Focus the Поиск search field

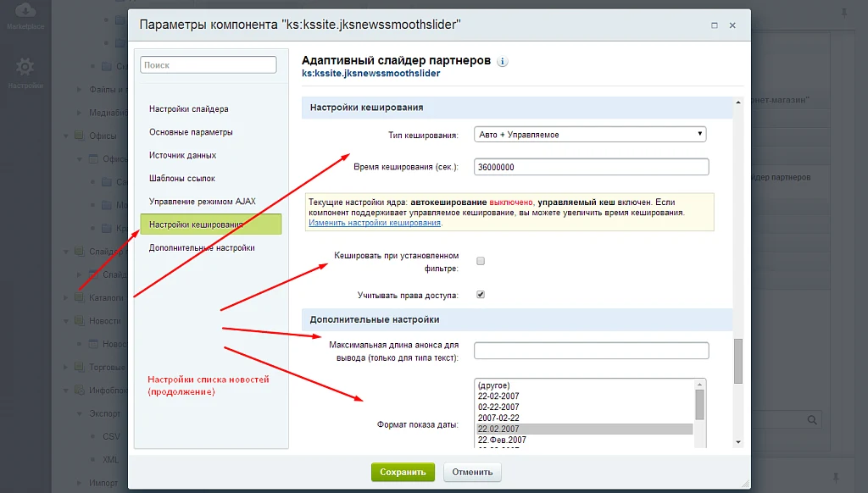[x=209, y=64]
